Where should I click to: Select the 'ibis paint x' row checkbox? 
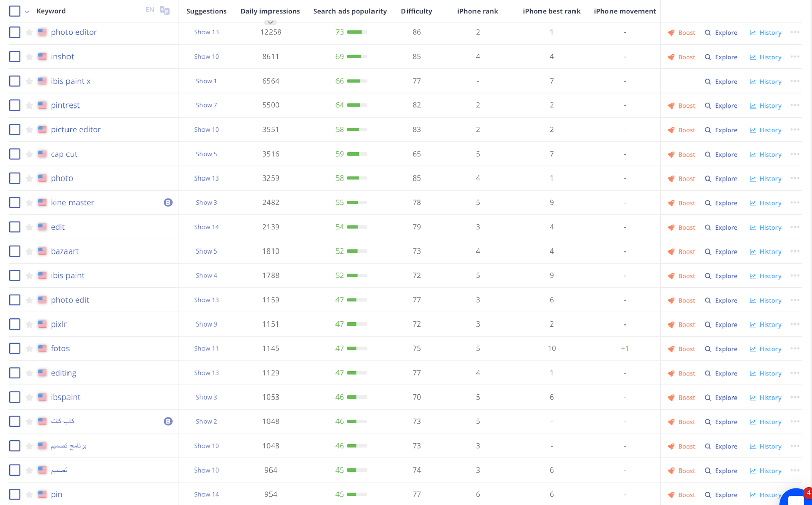[x=15, y=81]
